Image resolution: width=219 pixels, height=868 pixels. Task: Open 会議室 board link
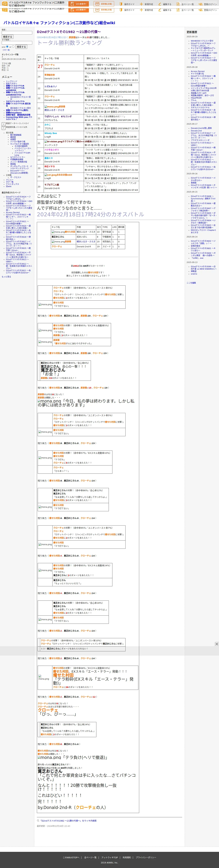(x=13, y=139)
